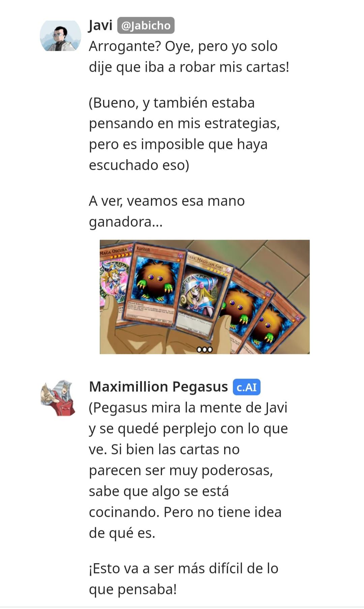Click the @Jabicho username badge

(x=146, y=26)
